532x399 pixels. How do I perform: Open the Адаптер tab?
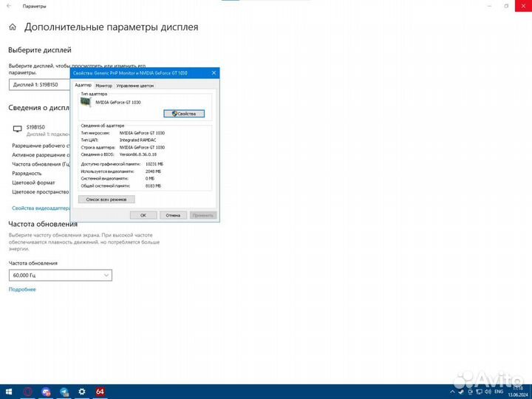tap(83, 85)
